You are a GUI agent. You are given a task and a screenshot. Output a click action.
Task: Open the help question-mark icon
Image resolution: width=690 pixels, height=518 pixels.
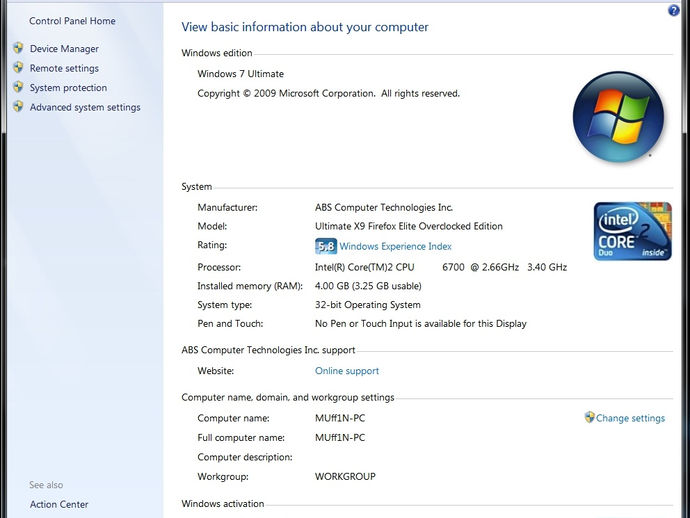pyautogui.click(x=673, y=10)
